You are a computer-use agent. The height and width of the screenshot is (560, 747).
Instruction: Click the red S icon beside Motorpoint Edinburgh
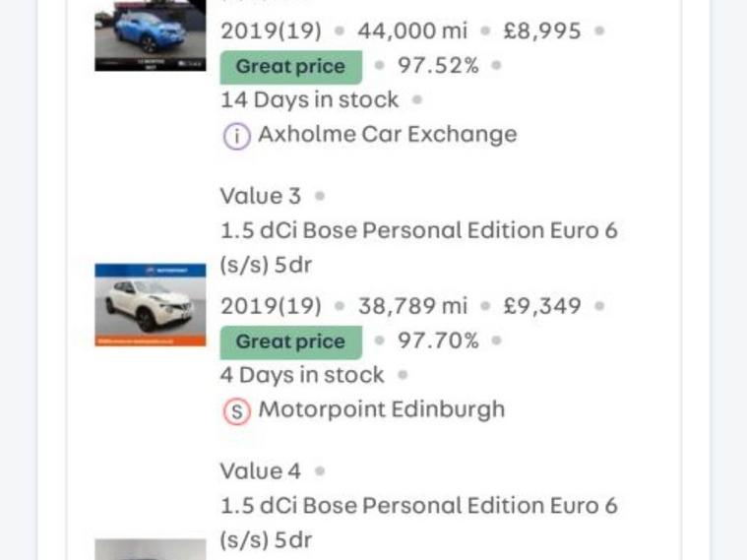click(236, 411)
